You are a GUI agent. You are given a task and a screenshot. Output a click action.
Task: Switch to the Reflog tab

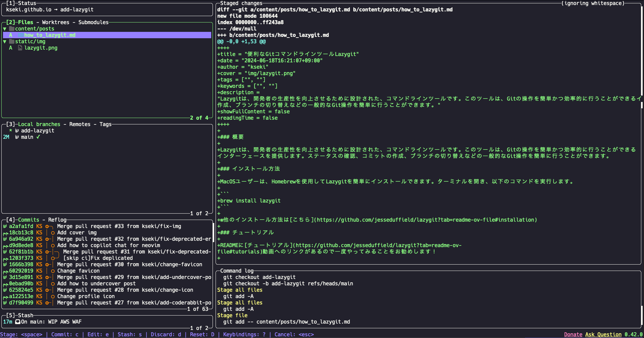coord(57,220)
